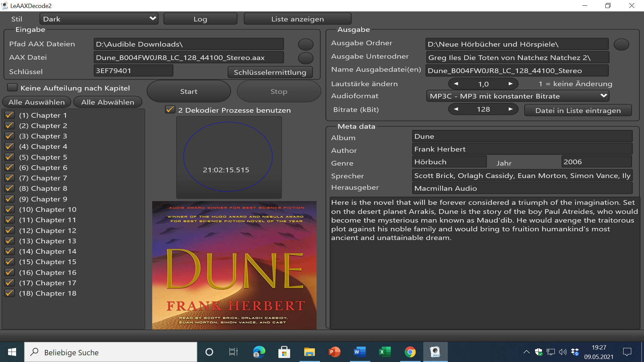The image size is (644, 362).
Task: Click browse button next to Pfad AAX Dateien
Action: (306, 44)
